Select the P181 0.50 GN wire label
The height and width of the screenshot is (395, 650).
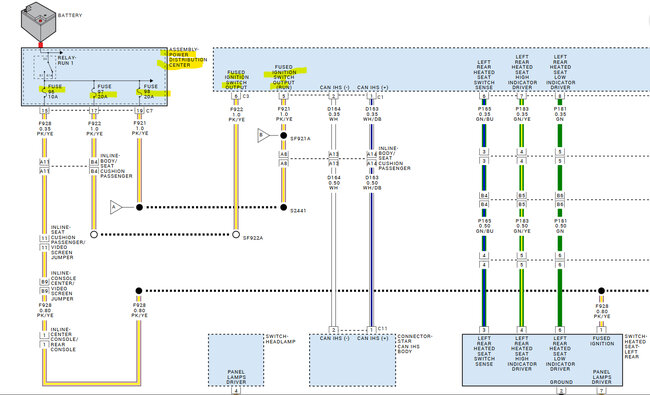tap(560, 226)
